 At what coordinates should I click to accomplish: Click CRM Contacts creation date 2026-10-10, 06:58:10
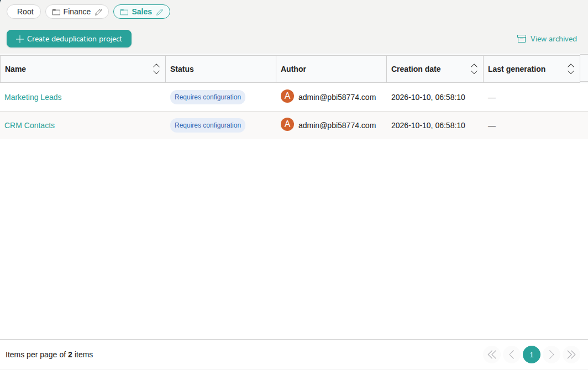tap(428, 125)
